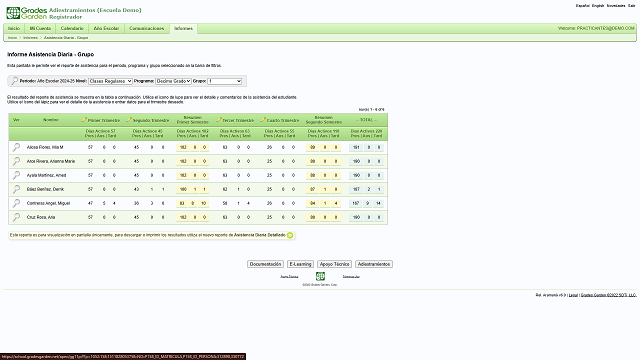View attendance detail magnifier for Arce Rivera

[x=16, y=161]
